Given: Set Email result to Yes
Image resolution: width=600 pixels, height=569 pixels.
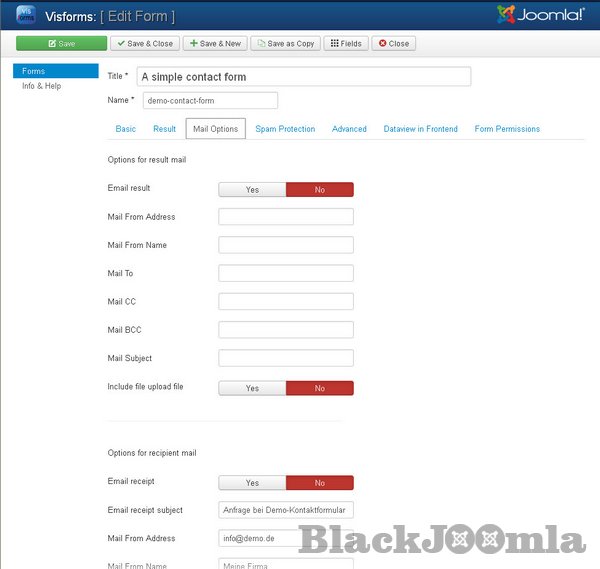Looking at the screenshot, I should 252,189.
